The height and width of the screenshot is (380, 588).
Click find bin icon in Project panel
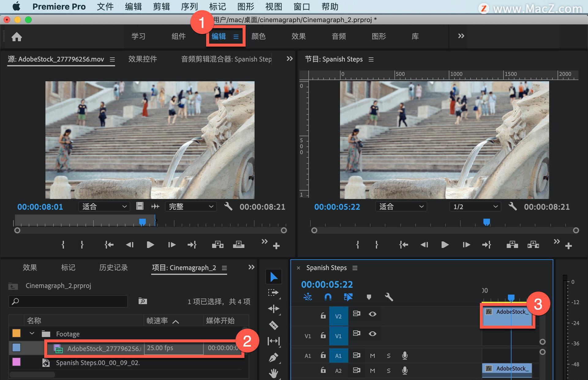pos(142,301)
